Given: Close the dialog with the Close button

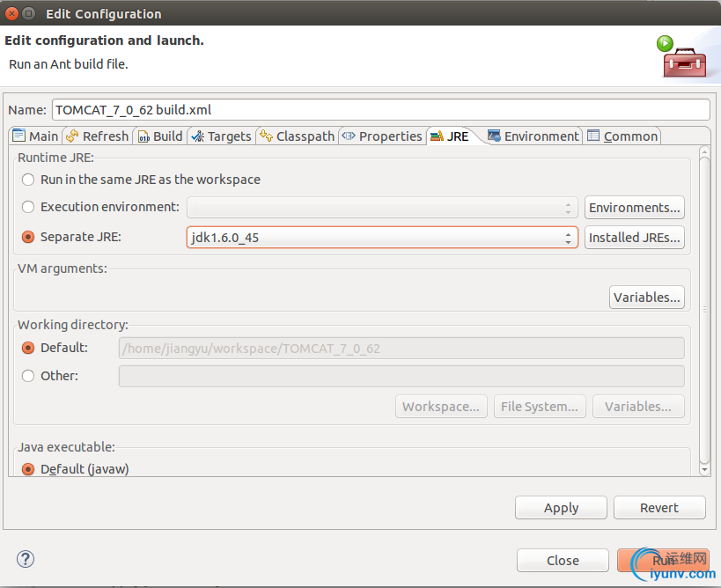Looking at the screenshot, I should (563, 561).
